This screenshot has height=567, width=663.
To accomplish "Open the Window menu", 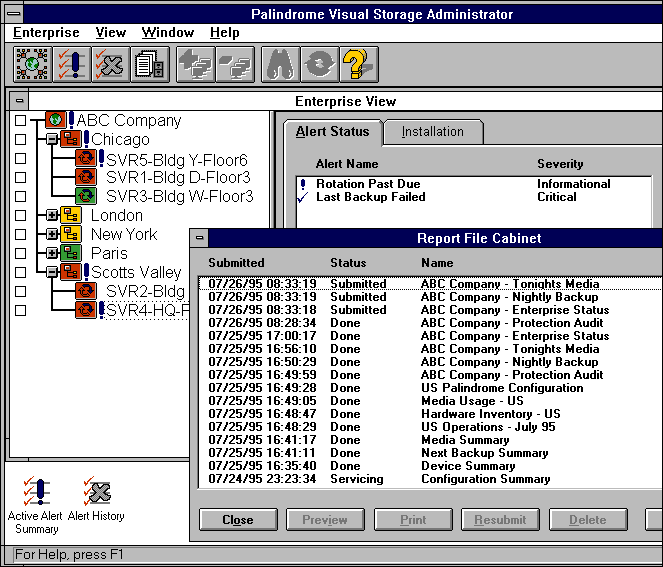I will pos(168,33).
